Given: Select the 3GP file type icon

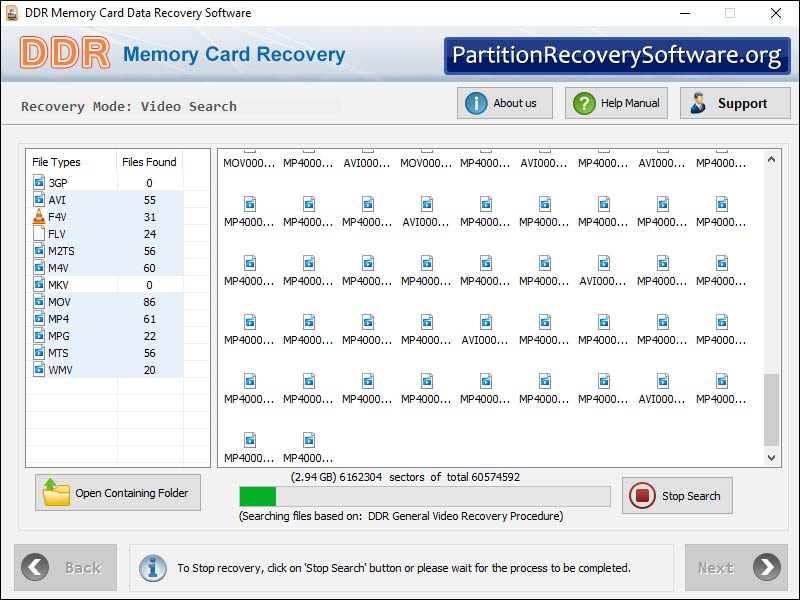Looking at the screenshot, I should click(38, 183).
